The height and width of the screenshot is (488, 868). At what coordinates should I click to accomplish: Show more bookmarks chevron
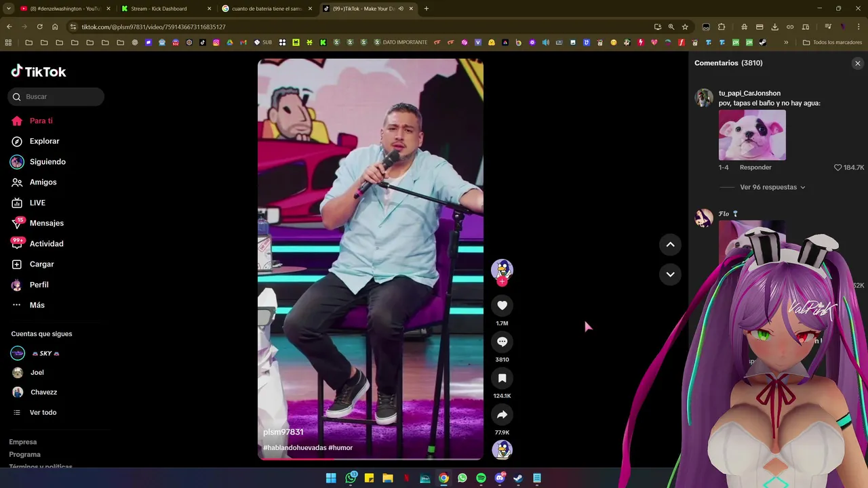[786, 42]
